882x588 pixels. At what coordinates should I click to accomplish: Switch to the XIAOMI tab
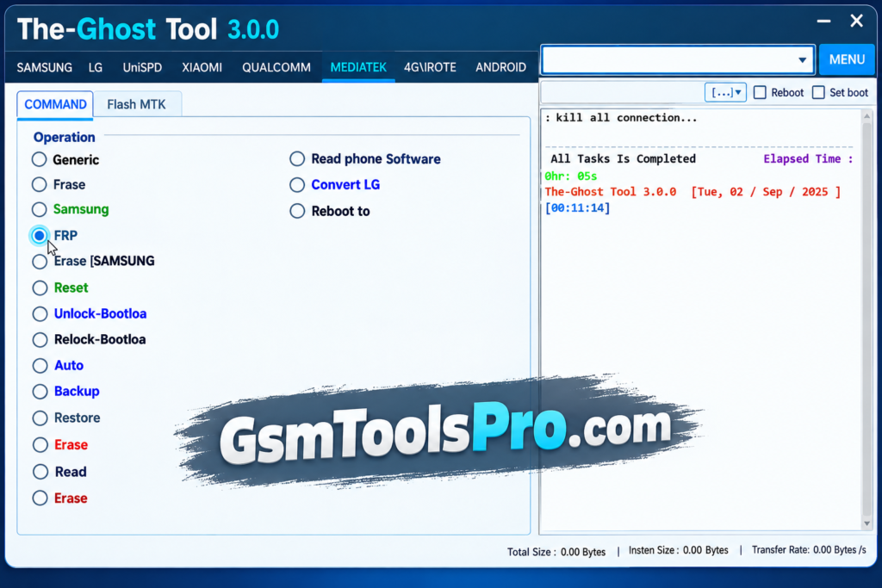point(202,67)
